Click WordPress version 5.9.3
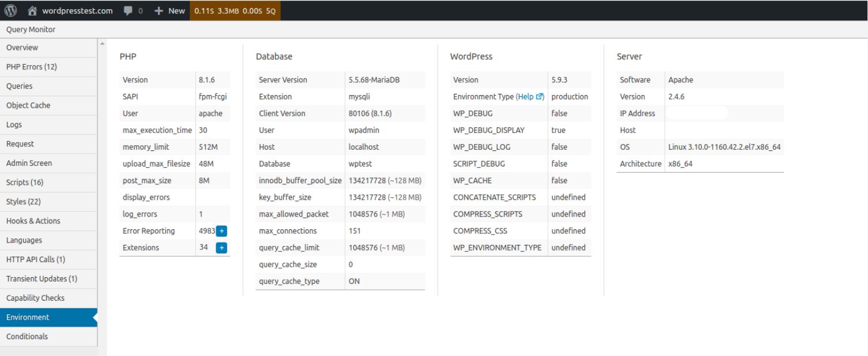 [559, 80]
